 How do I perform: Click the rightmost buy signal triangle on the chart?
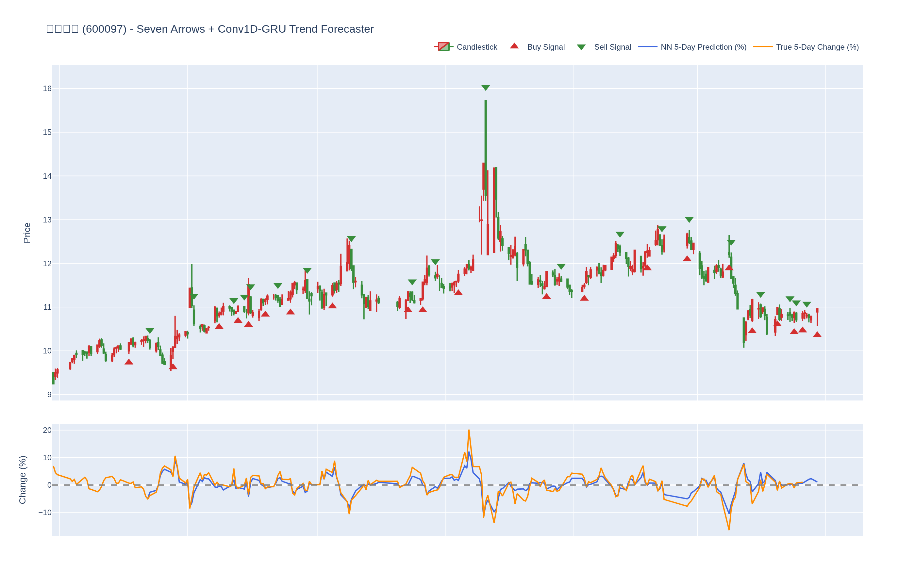point(817,335)
